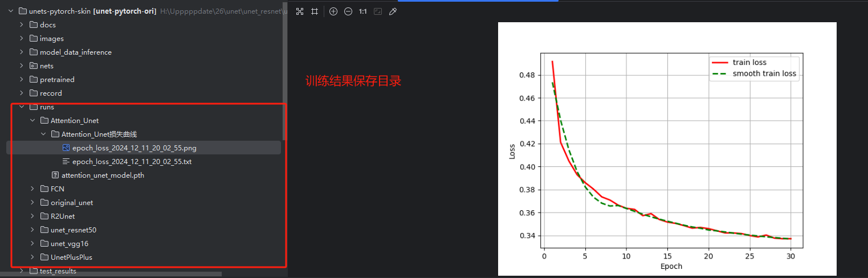Expand the unet_vgg16 folder arrow
The height and width of the screenshot is (278, 868).
(32, 243)
